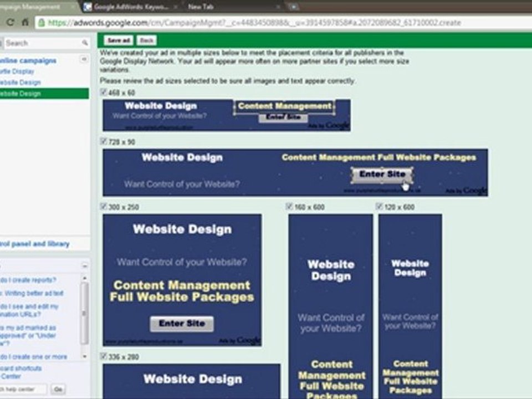Open the 'see and edit my destination URLs?' link

[x=29, y=310]
